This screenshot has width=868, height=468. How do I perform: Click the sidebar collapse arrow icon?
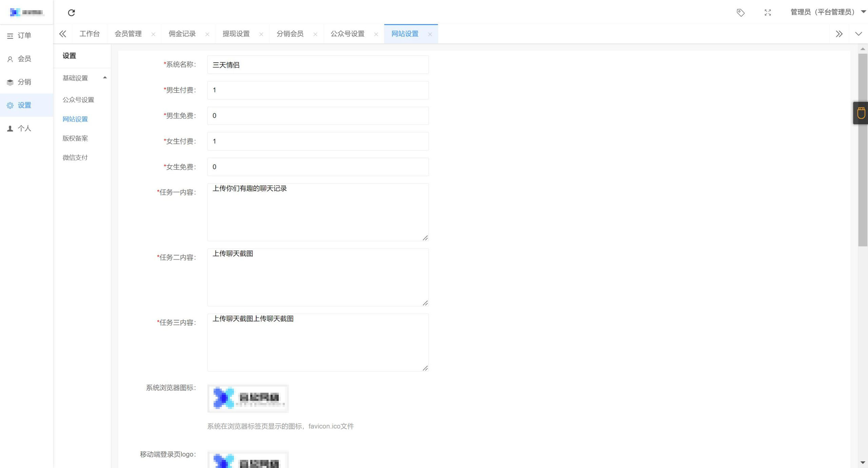pyautogui.click(x=62, y=34)
